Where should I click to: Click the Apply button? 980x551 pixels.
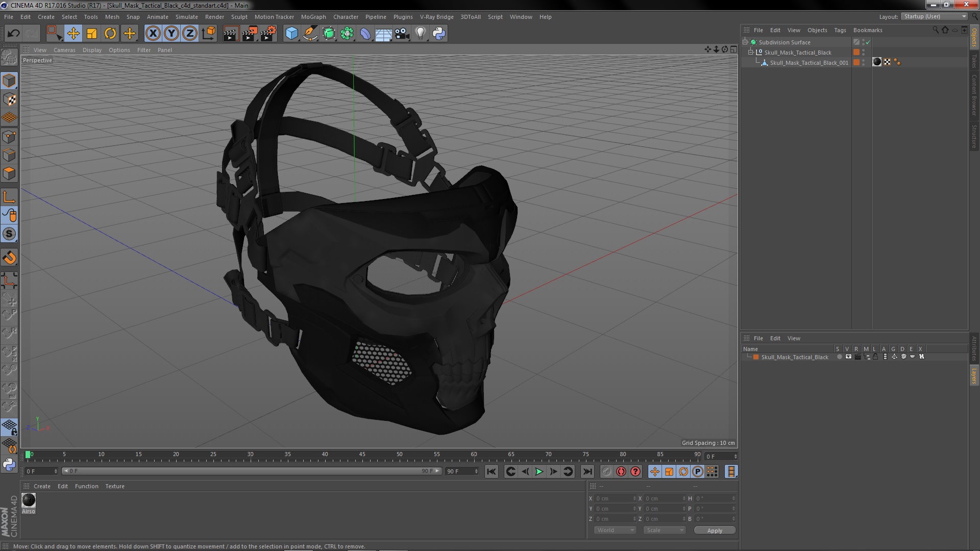[714, 531]
